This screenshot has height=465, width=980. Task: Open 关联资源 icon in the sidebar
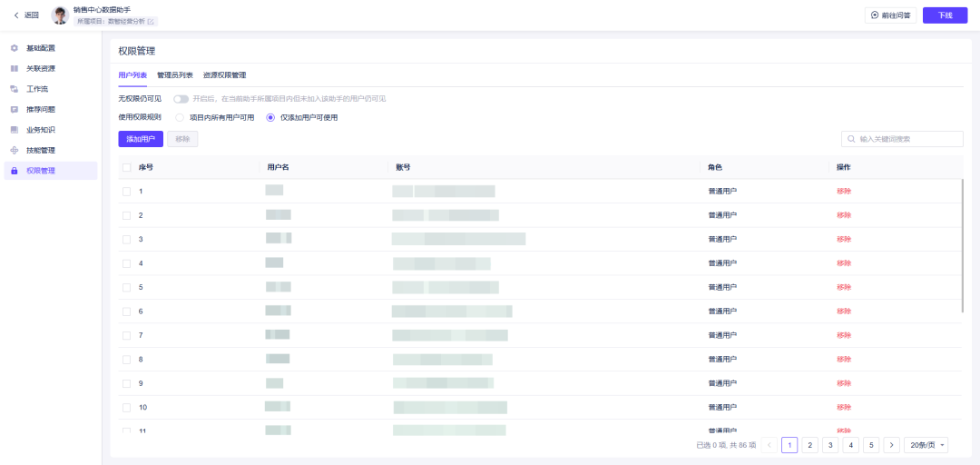15,68
